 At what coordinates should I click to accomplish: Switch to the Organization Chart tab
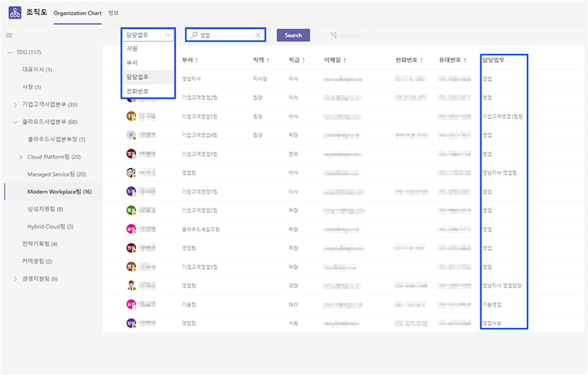(x=78, y=13)
